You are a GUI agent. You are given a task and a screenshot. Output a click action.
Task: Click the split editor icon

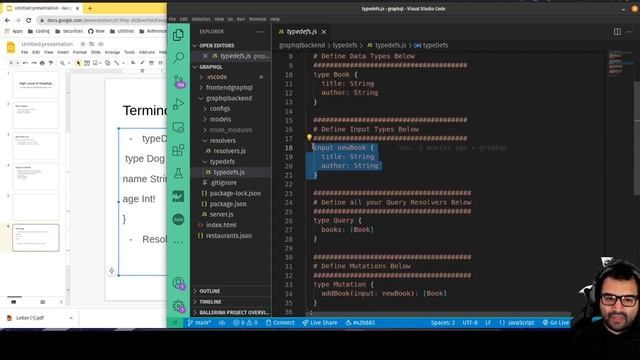coord(617,31)
